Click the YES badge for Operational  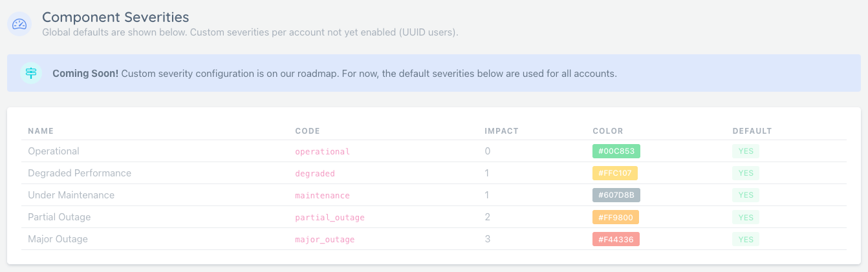tap(746, 151)
